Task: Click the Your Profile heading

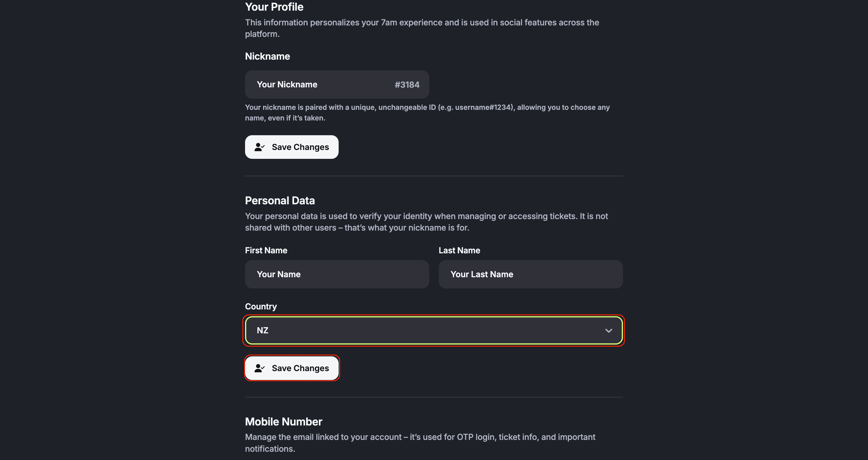Action: [274, 7]
